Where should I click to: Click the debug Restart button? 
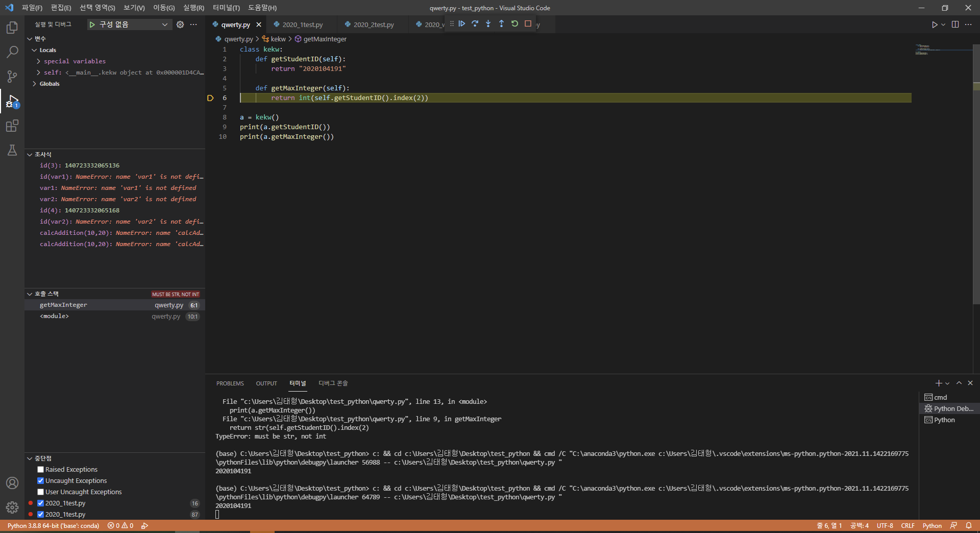point(514,24)
